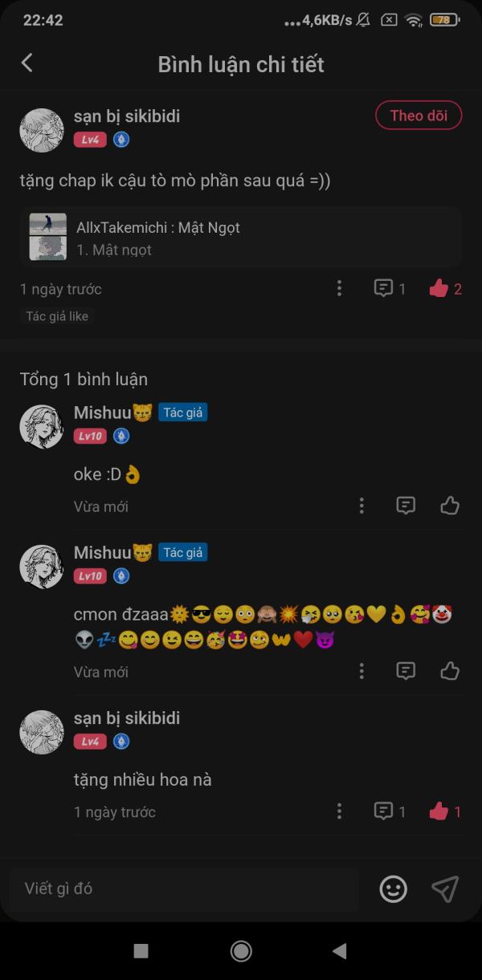Viewport: 482px width, 980px height.
Task: Send the comment with paper plane icon
Action: [x=445, y=889]
